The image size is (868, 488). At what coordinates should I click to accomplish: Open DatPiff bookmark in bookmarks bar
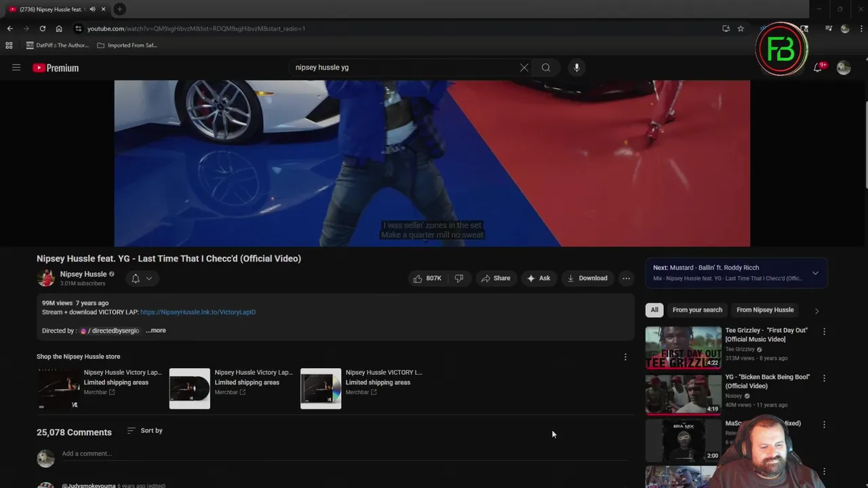tap(57, 45)
